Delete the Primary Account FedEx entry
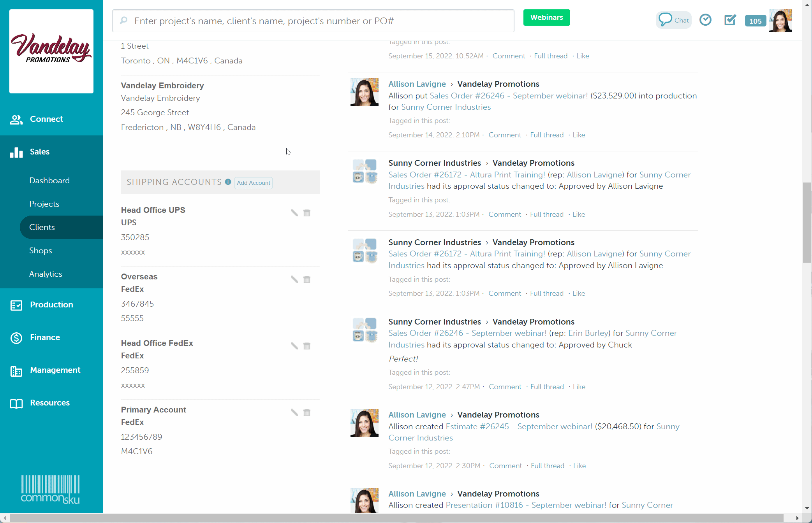The image size is (812, 523). [x=307, y=412]
